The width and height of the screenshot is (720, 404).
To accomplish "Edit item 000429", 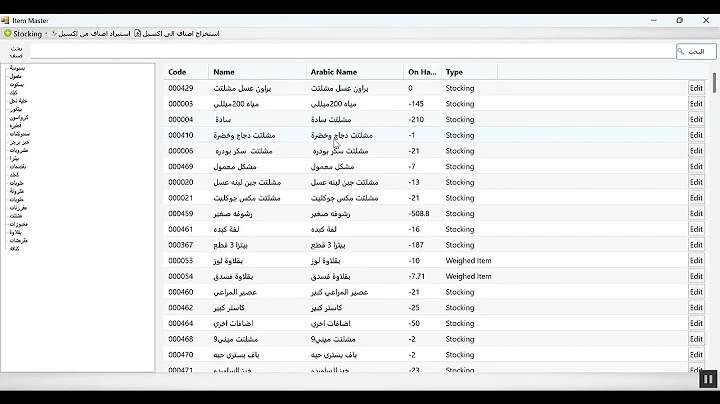I will point(696,88).
